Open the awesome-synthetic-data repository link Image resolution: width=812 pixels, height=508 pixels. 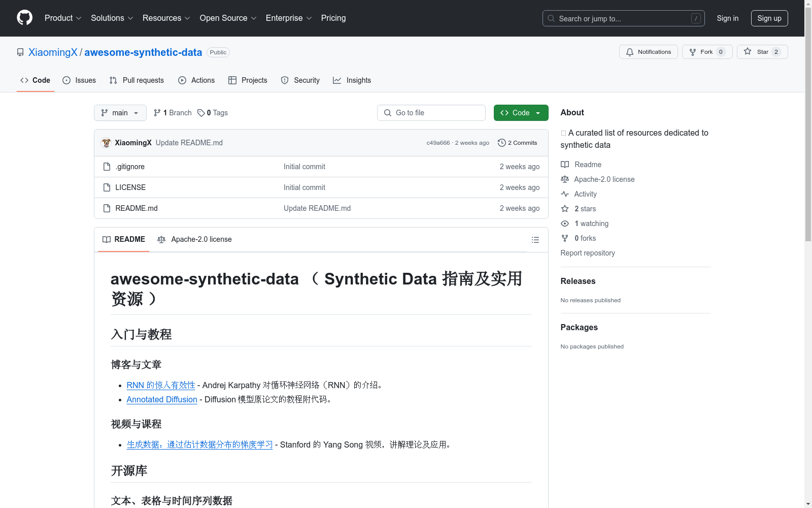(x=143, y=52)
